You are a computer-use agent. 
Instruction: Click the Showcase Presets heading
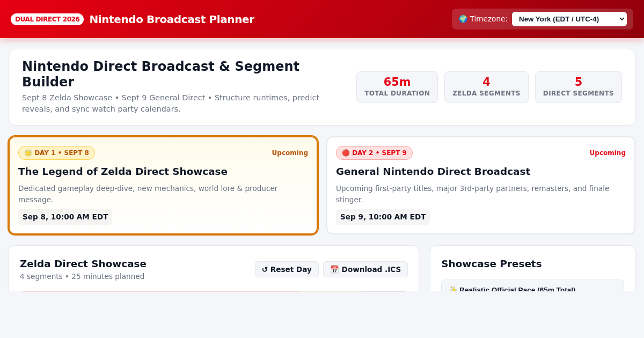(492, 264)
